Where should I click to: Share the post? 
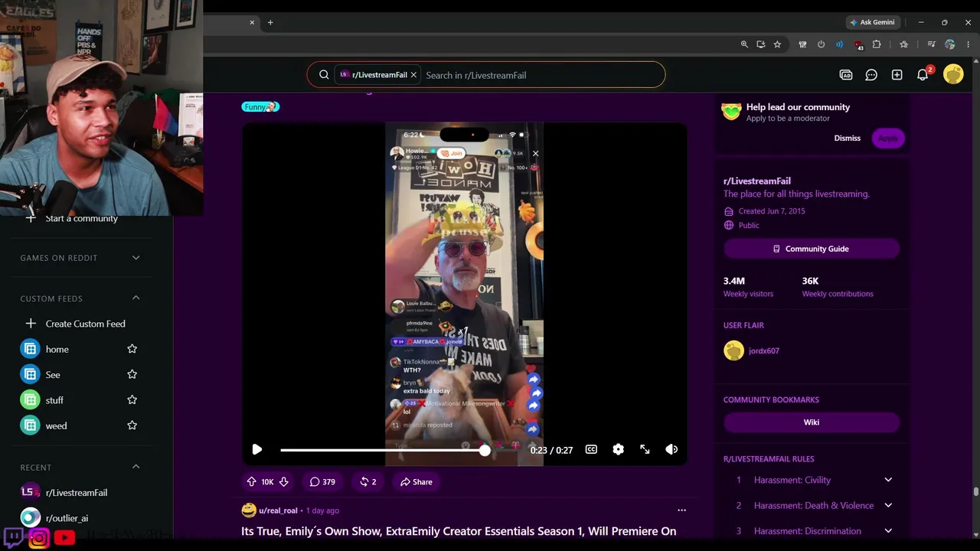click(416, 482)
